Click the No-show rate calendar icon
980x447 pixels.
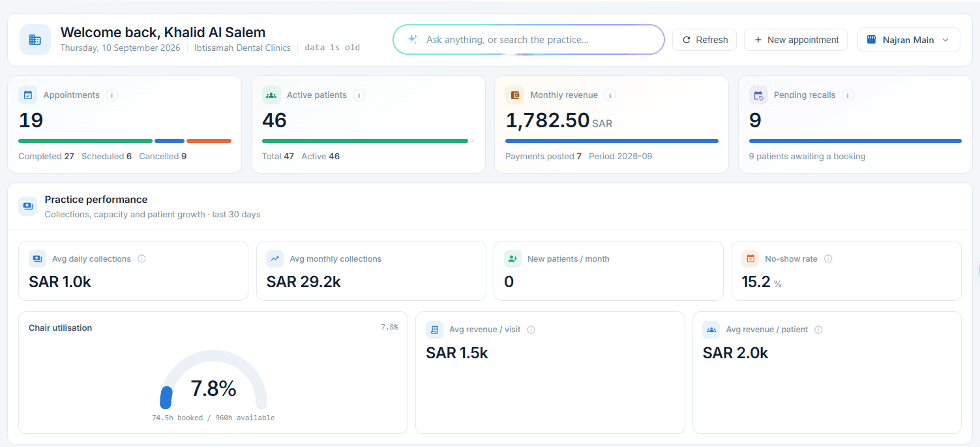(750, 258)
